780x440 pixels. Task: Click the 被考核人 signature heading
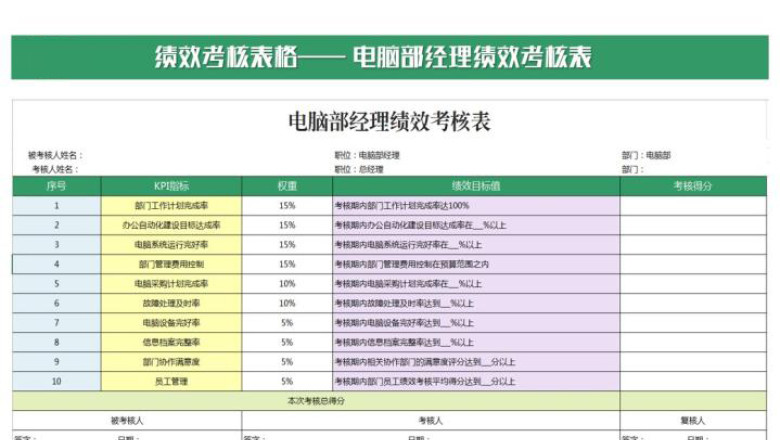coord(127,421)
